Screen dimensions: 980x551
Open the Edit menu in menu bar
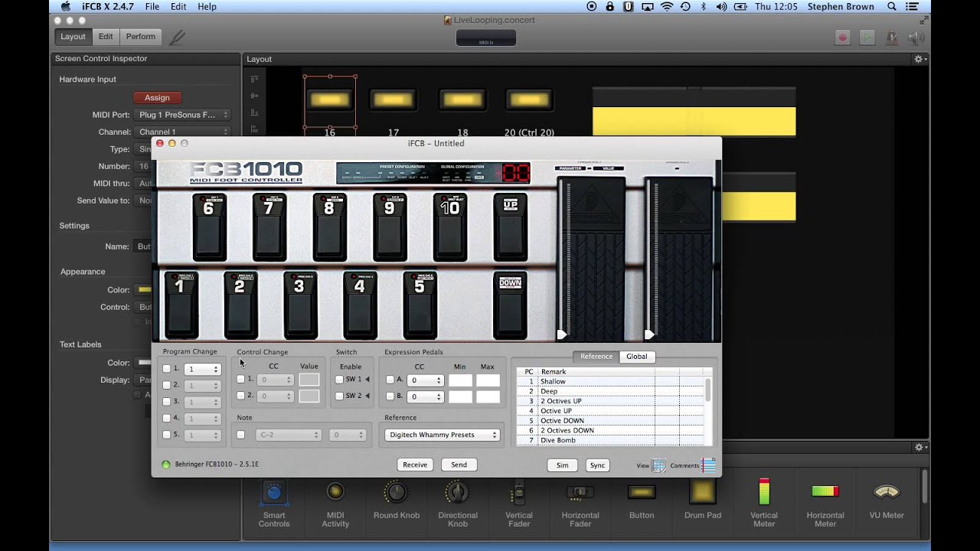click(x=178, y=6)
